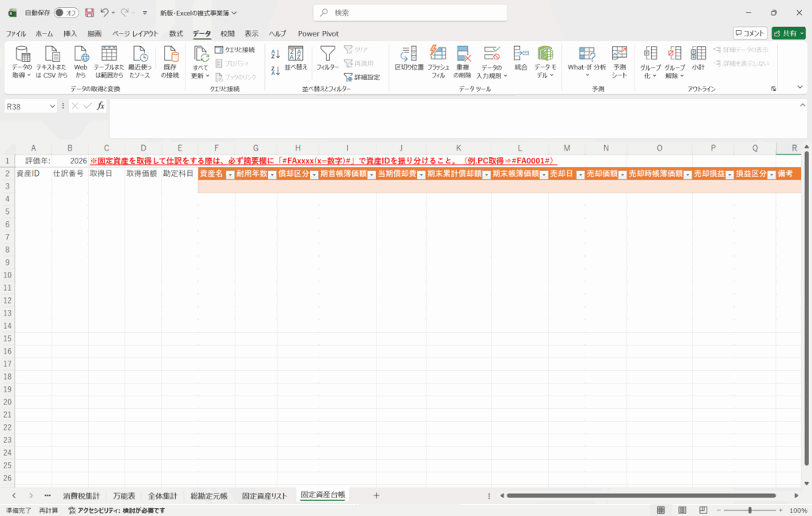
Task: Click the save floppy disk icon
Action: pos(89,13)
